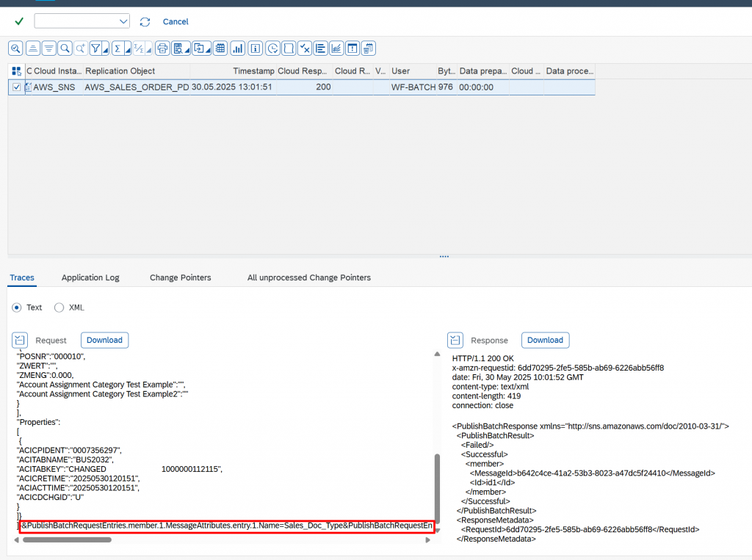Select the Text radio button

(17, 308)
